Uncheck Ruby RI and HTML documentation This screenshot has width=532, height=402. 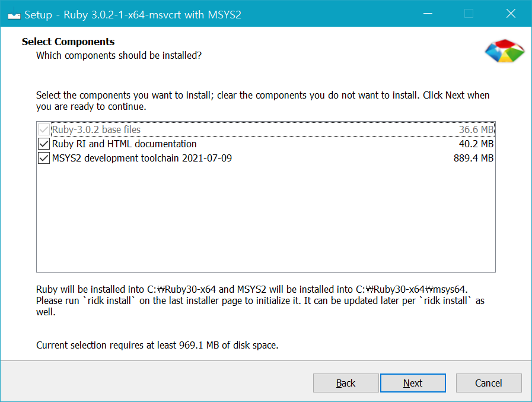coord(44,144)
